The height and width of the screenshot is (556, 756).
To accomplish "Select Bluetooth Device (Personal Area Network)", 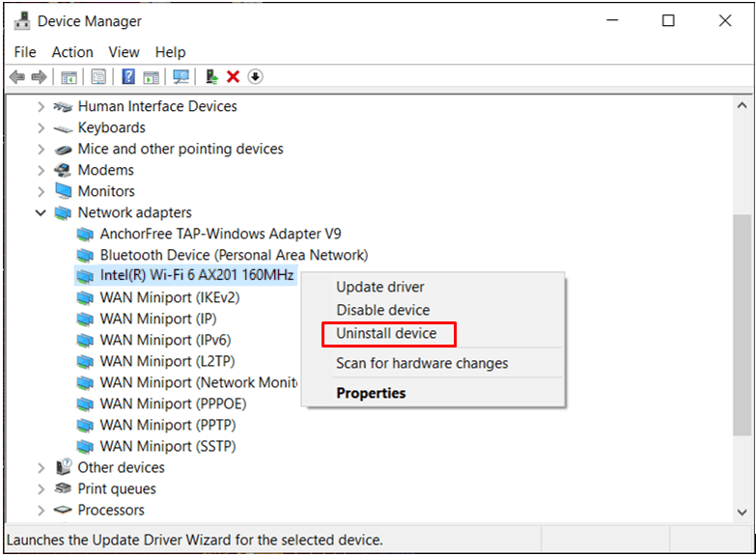I will coord(234,255).
